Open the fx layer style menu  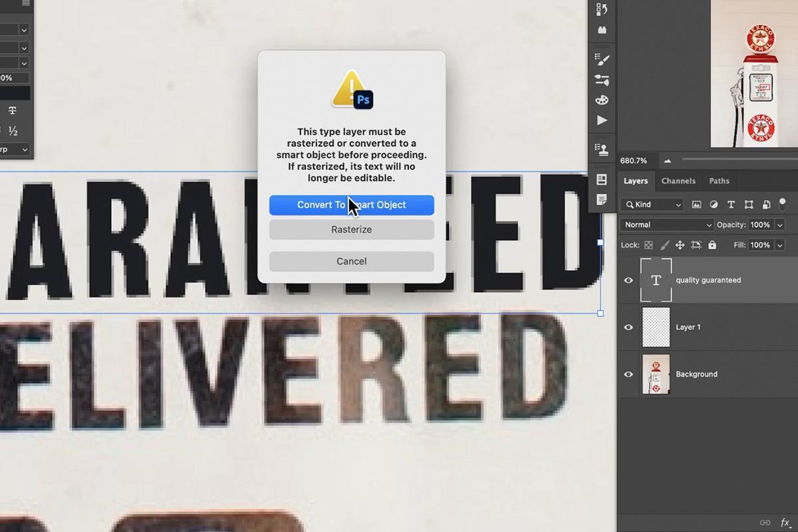(786, 523)
